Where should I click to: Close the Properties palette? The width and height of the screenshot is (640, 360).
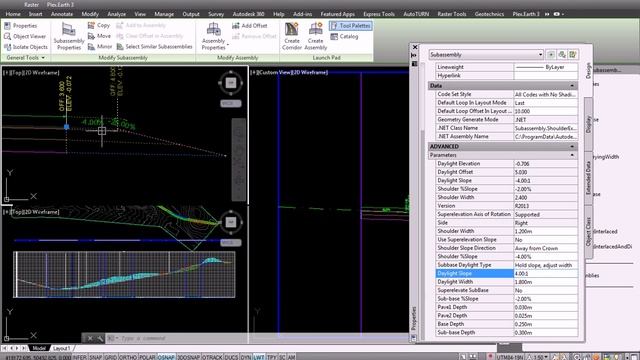(415, 47)
